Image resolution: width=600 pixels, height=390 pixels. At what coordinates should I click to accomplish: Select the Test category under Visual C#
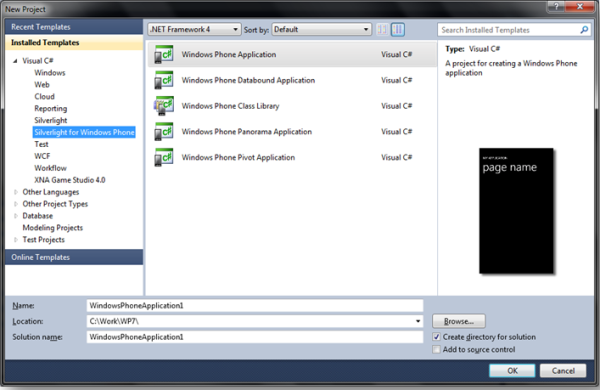[x=41, y=144]
